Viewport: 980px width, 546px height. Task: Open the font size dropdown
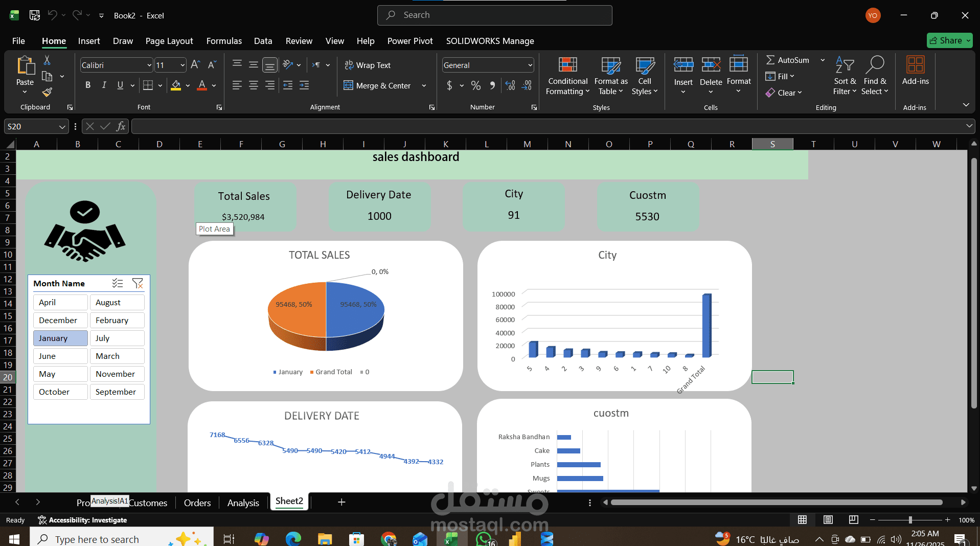(183, 65)
